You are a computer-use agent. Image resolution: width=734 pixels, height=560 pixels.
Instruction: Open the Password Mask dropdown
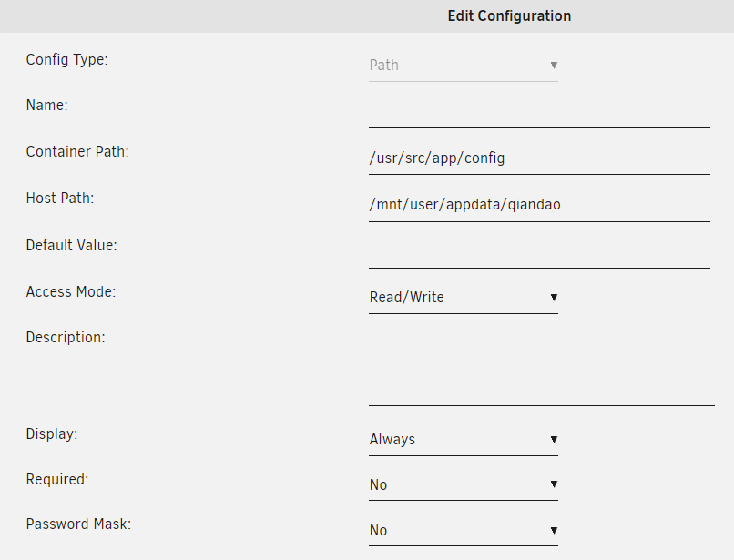463,531
